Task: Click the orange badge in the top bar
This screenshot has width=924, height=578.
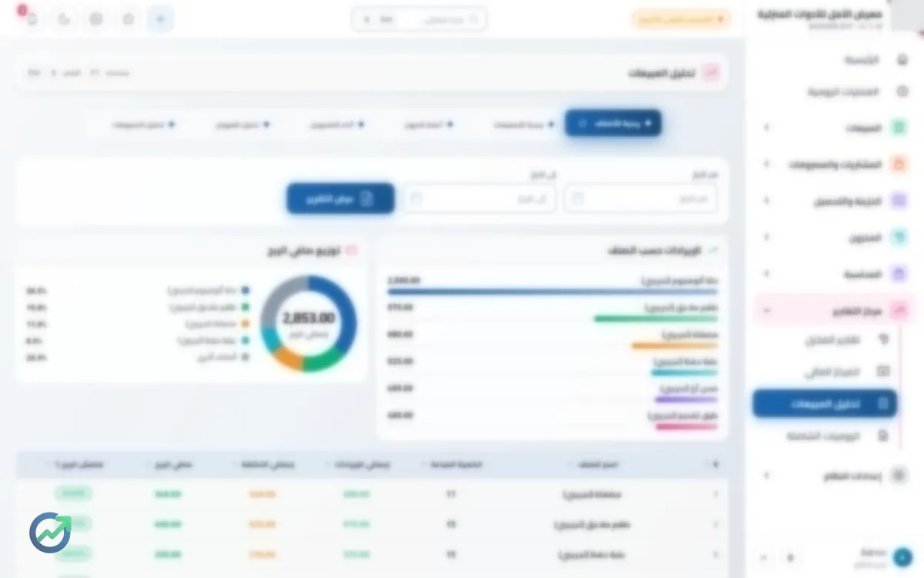Action: 681,19
